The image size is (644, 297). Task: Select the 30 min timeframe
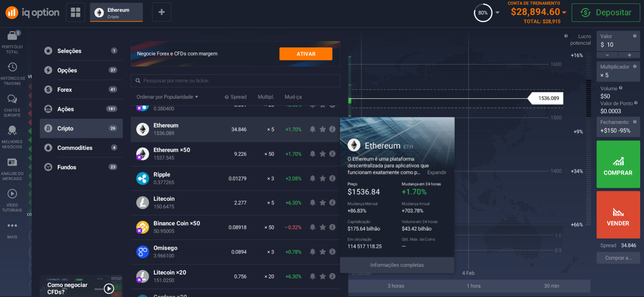point(551,286)
